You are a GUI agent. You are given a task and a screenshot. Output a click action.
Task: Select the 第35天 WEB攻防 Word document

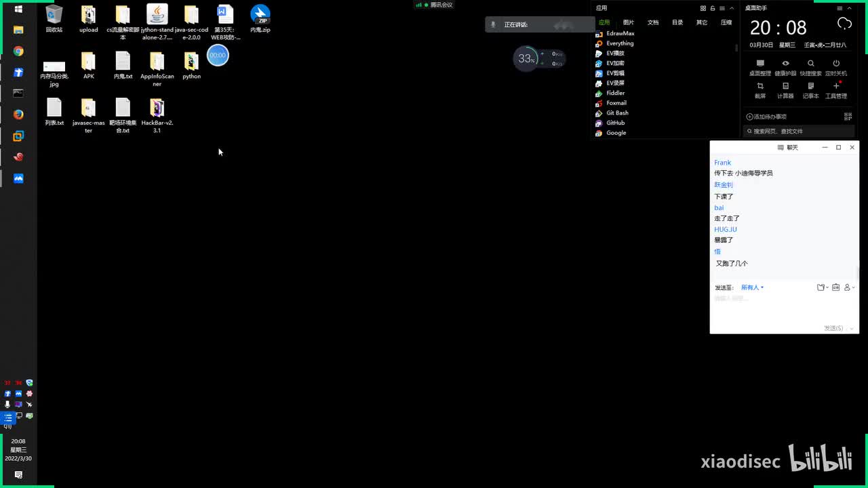(x=225, y=22)
